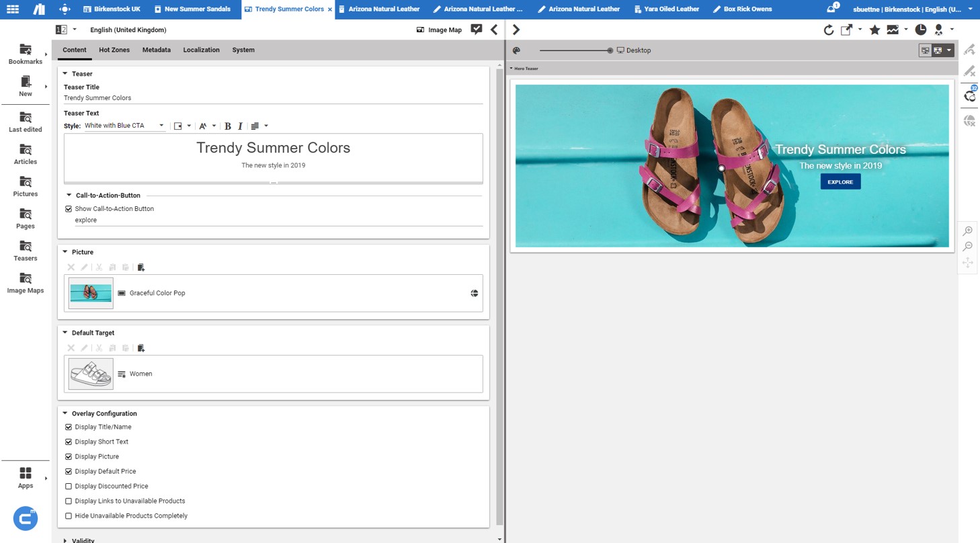Search Teasers from the sidebar
The width and height of the screenshot is (980, 543).
pyautogui.click(x=26, y=251)
